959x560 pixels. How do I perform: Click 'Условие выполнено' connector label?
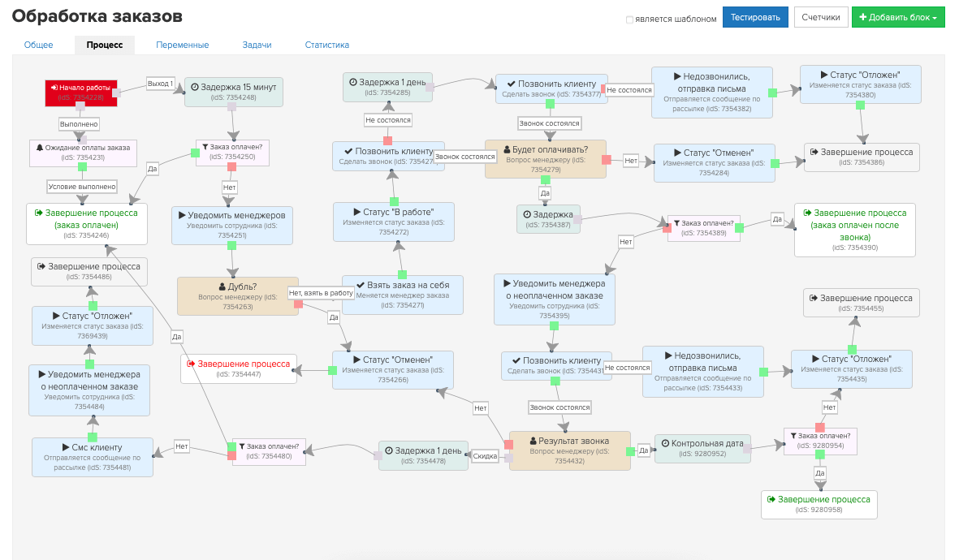82,187
